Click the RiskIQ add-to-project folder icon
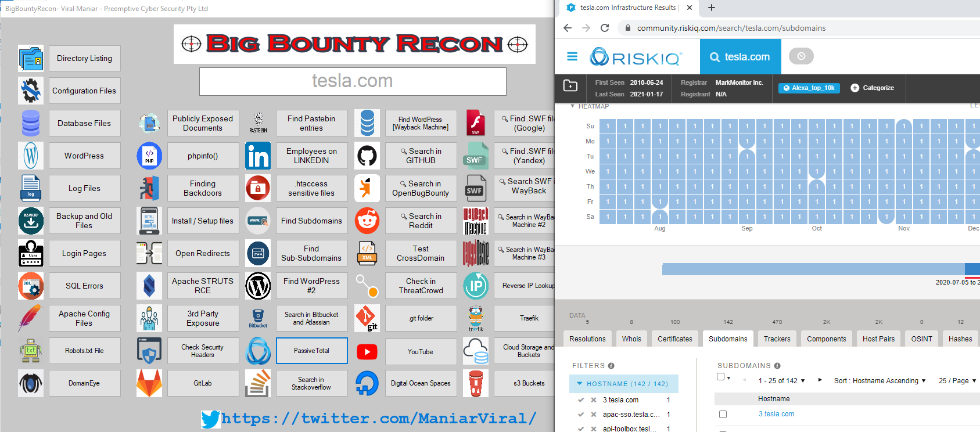Screen dimensions: 980x432 (570, 85)
